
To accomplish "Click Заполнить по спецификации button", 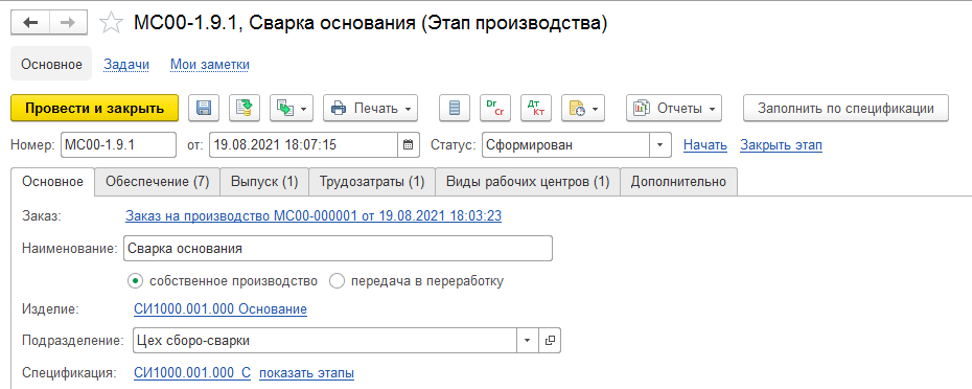I will coord(846,108).
